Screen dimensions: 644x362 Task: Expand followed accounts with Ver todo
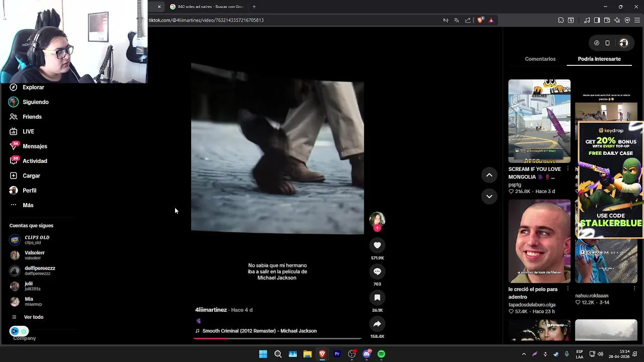coord(27,317)
